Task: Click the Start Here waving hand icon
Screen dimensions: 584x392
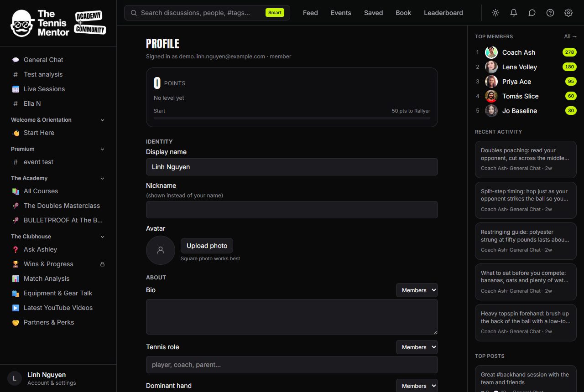Action: point(16,133)
